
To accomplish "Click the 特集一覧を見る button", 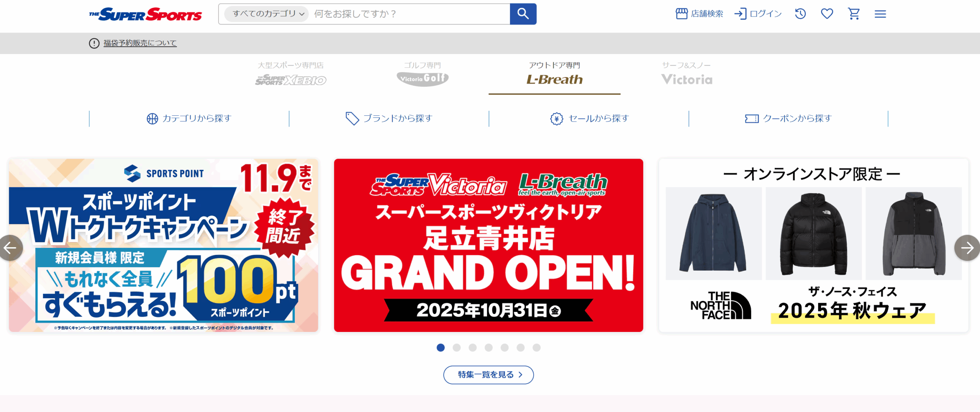I will click(488, 375).
